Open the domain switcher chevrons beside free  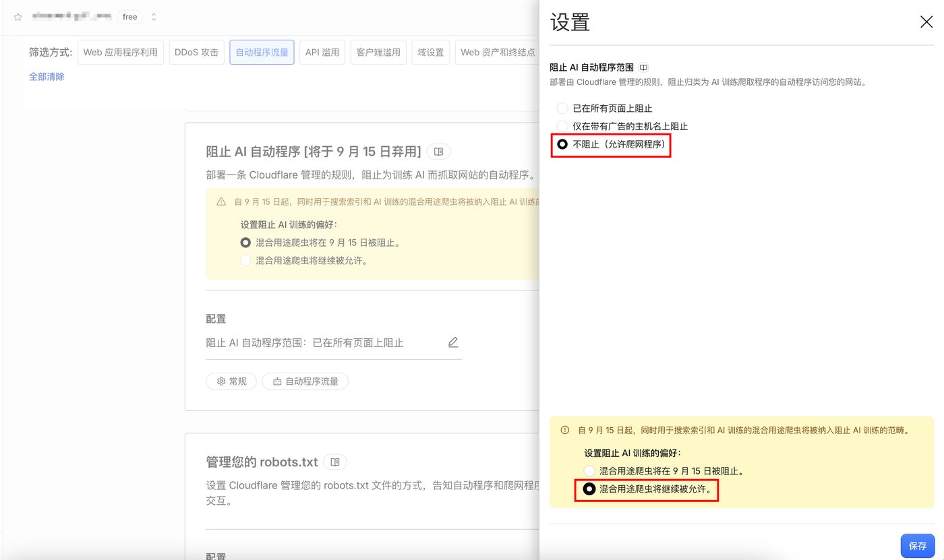click(154, 17)
